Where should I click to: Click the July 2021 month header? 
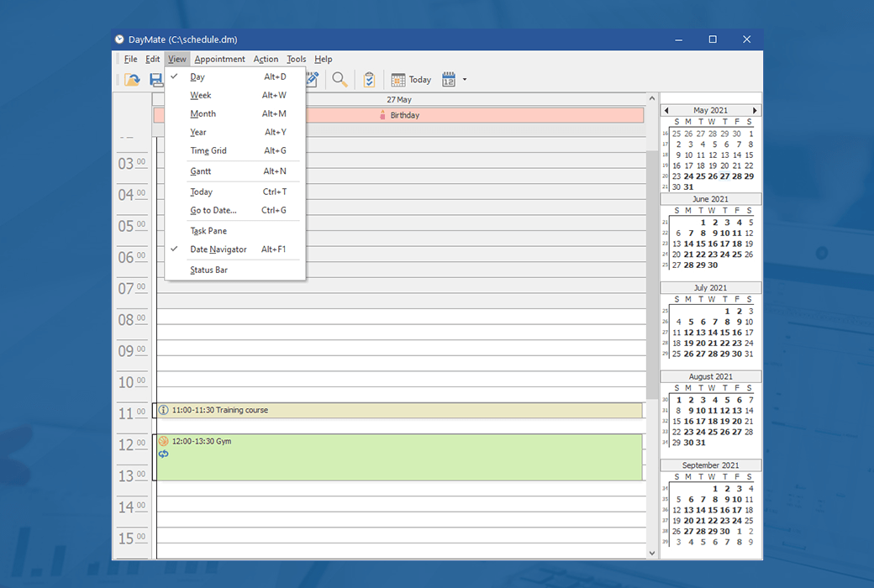[x=710, y=287]
